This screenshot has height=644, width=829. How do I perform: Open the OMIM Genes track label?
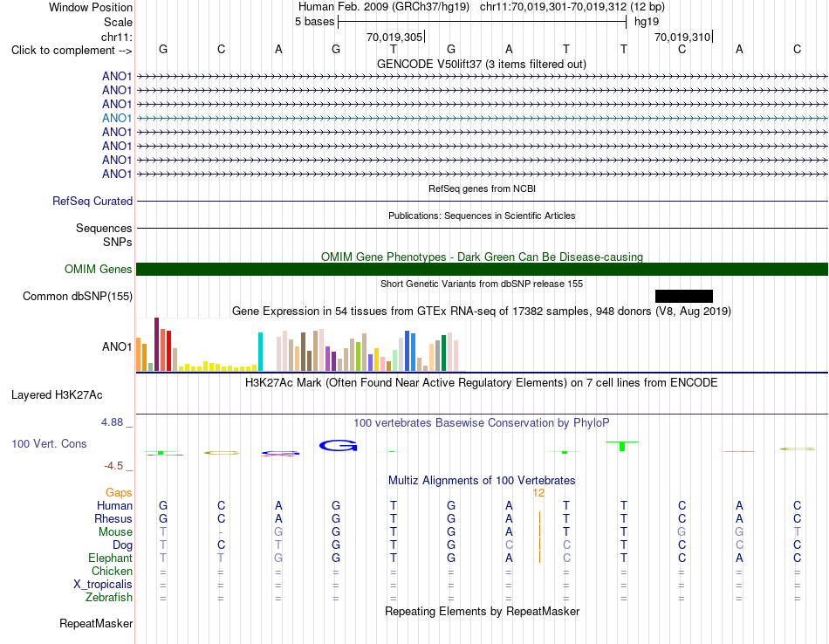[99, 269]
